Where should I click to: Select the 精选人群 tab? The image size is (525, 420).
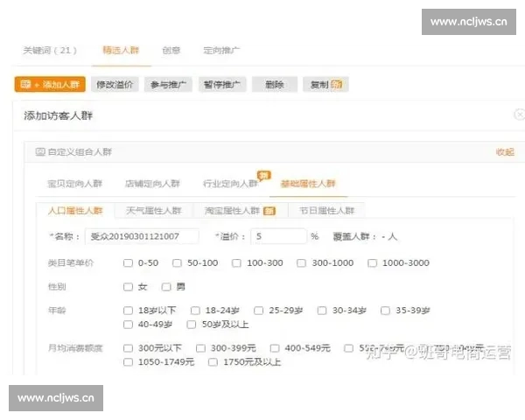pyautogui.click(x=121, y=51)
